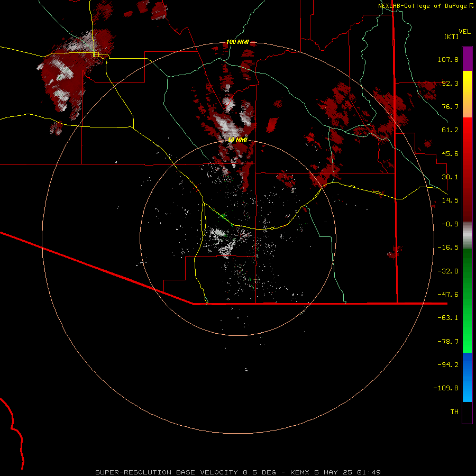Screen dimensions: 476x476
Task: Click the -32.0 velocity scale value
Action: pos(448,271)
